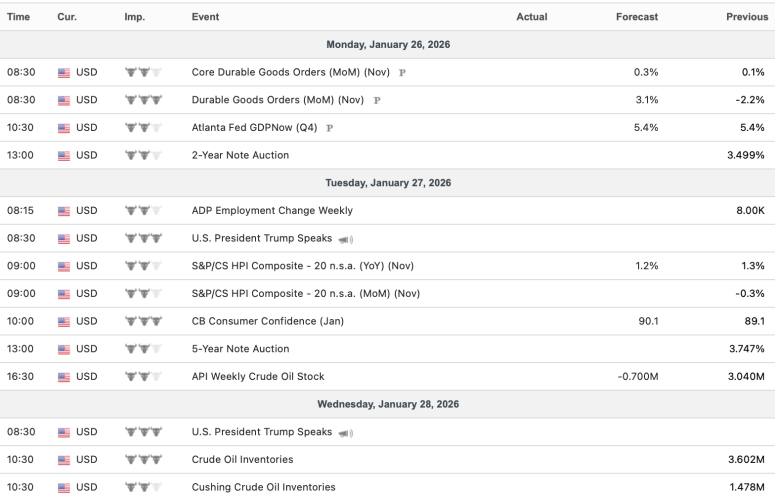Click the speech megaphone icon on Tuesday's Trump Speaks row
The height and width of the screenshot is (496, 775).
click(345, 240)
